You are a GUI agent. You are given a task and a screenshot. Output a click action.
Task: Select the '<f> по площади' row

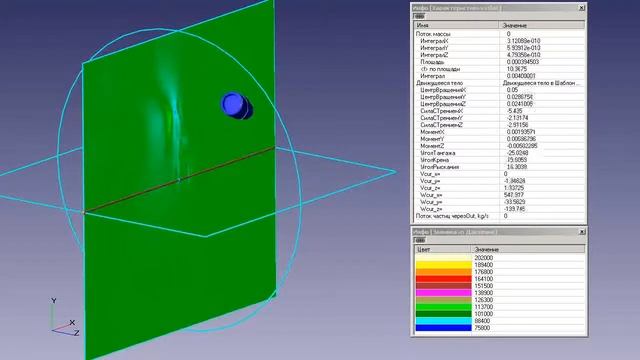(499, 69)
